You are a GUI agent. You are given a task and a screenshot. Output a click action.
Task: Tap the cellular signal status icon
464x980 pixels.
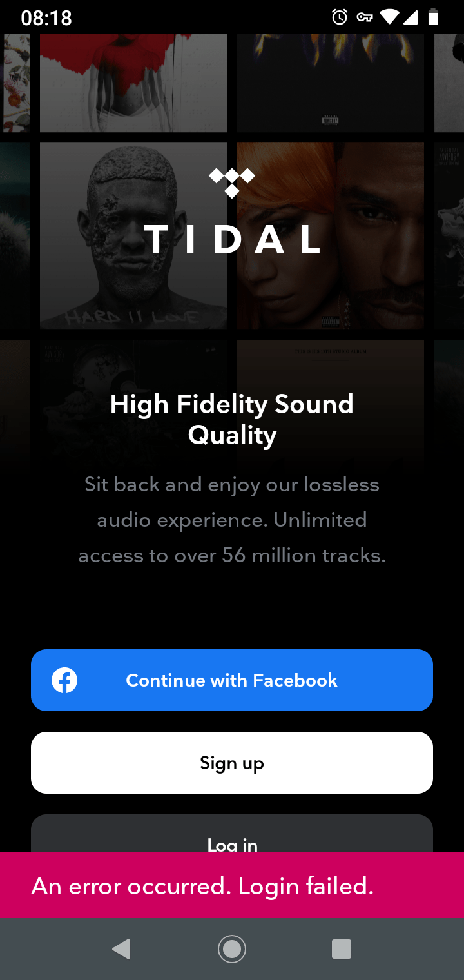411,17
